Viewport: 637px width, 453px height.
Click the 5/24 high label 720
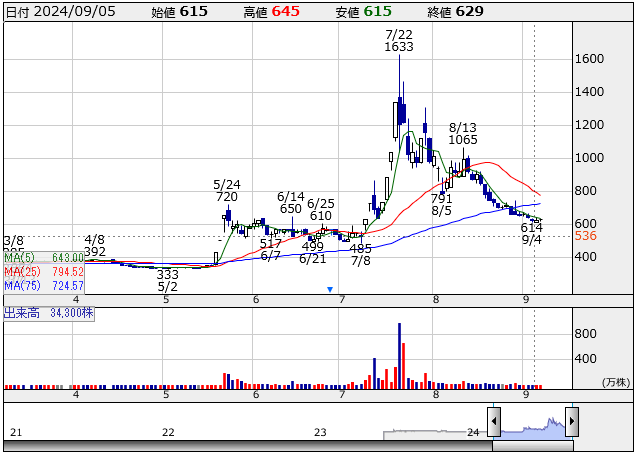(227, 197)
